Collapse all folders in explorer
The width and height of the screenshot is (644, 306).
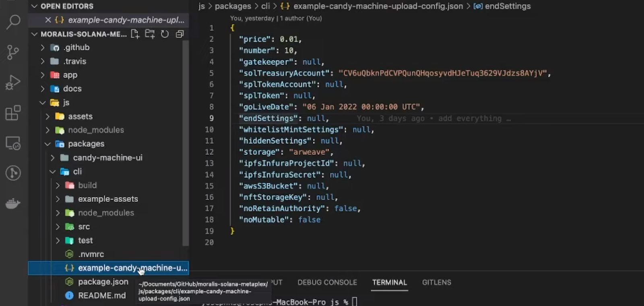[x=180, y=34]
